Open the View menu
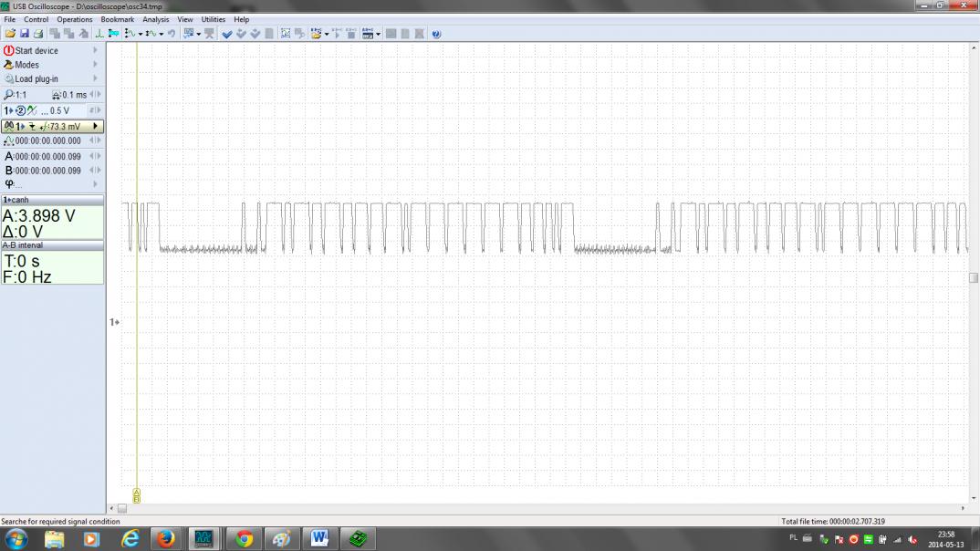Image resolution: width=980 pixels, height=551 pixels. pos(185,19)
